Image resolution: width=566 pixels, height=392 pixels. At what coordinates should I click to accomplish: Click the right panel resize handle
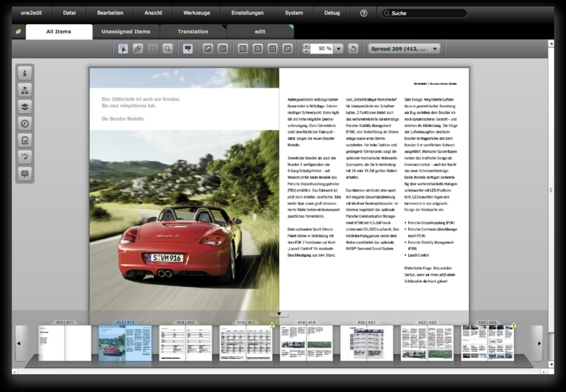[551, 190]
